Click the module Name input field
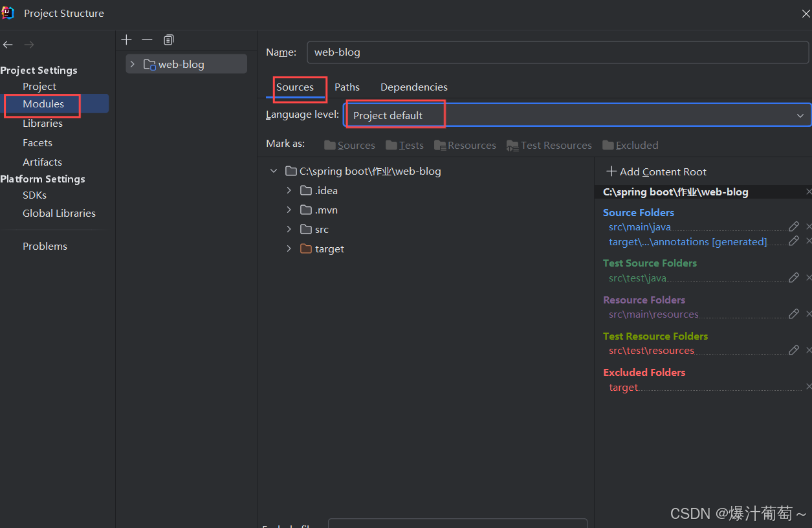812x528 pixels. pos(558,52)
